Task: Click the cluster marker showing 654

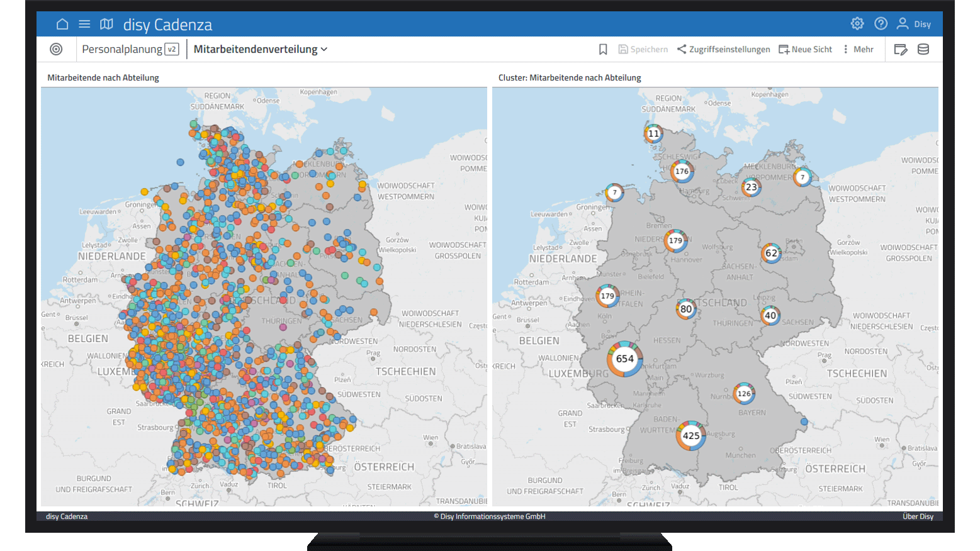Action: (624, 359)
